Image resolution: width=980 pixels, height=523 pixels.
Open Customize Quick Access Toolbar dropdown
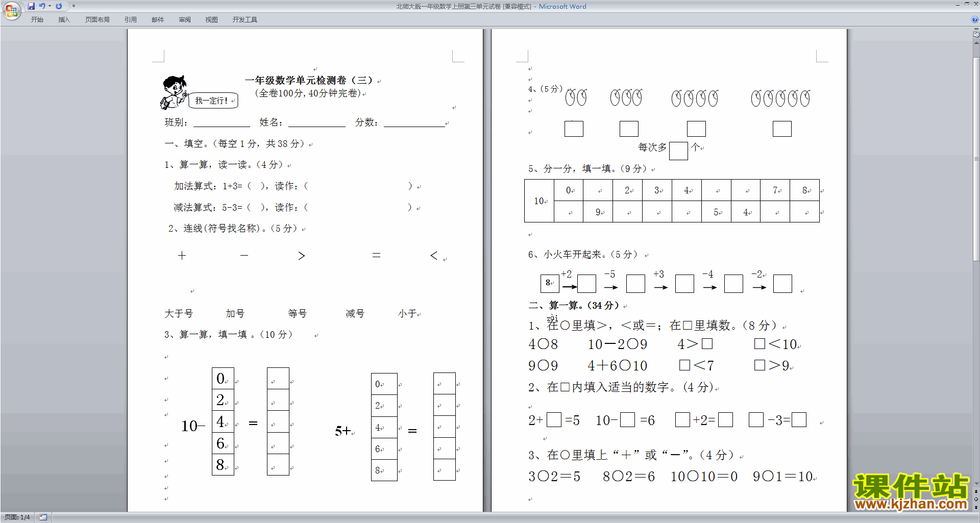coord(73,6)
